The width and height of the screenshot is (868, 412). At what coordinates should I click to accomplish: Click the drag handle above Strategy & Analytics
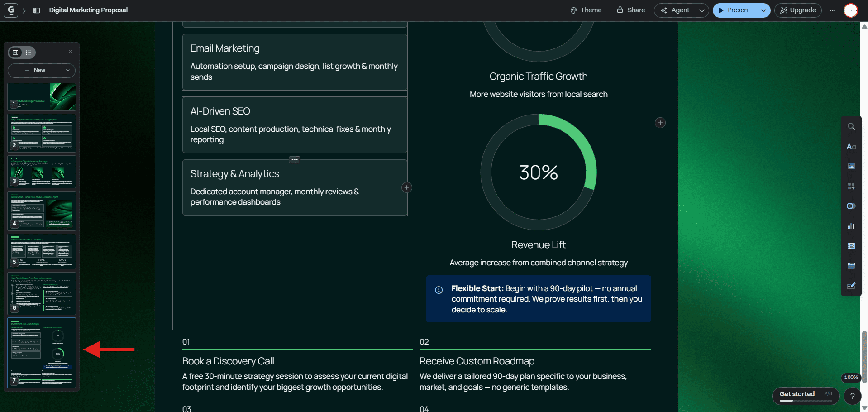tap(295, 160)
